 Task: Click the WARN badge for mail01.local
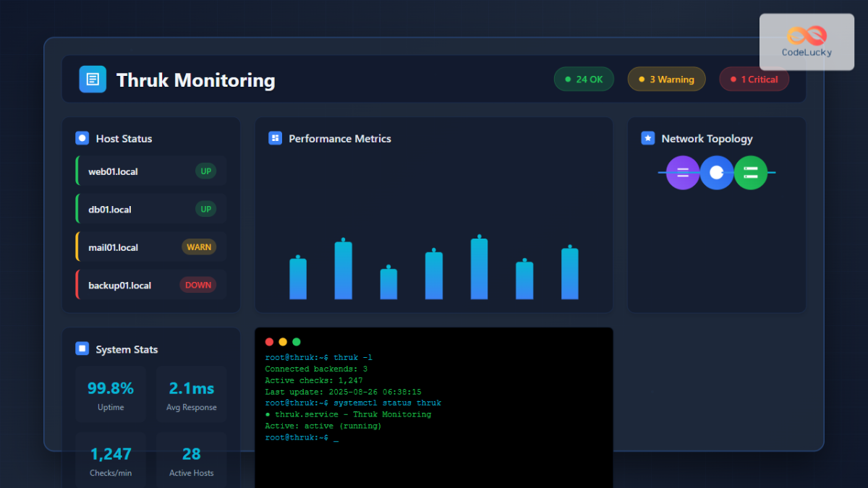[x=199, y=247]
